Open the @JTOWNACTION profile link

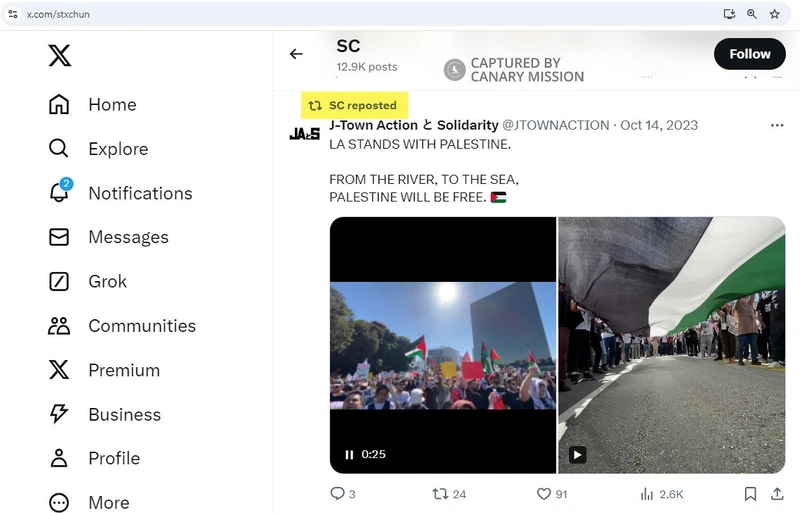pos(555,125)
